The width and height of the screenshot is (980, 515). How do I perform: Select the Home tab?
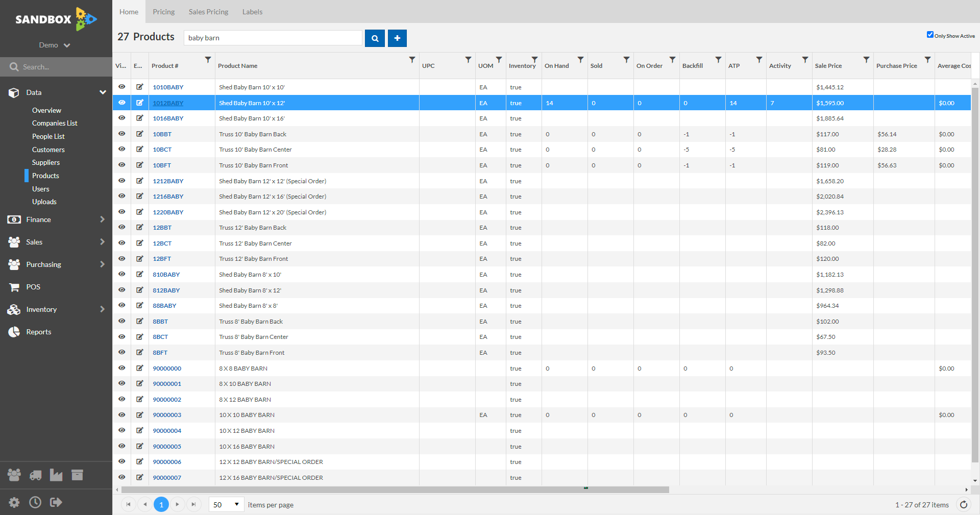point(129,12)
